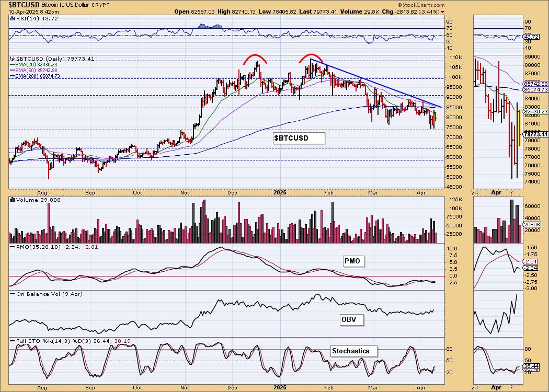Image resolution: width=549 pixels, height=392 pixels.
Task: Click the EMA(200) 85074.73 legend entry
Action: 38,76
